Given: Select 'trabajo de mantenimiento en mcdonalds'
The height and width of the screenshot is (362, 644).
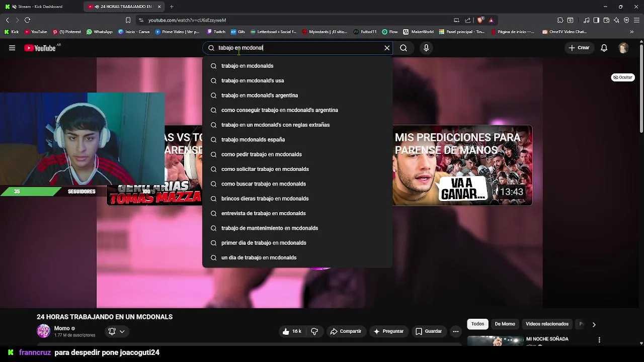Looking at the screenshot, I should coord(297,228).
